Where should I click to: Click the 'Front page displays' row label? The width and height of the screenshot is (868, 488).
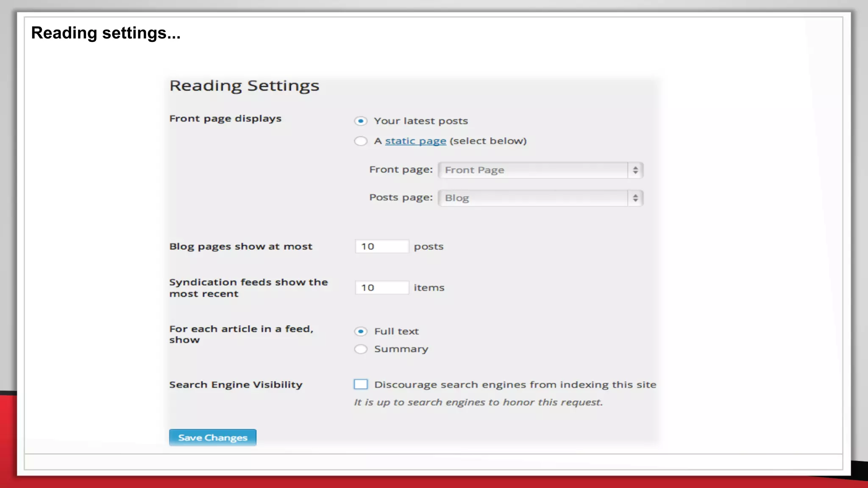(225, 119)
